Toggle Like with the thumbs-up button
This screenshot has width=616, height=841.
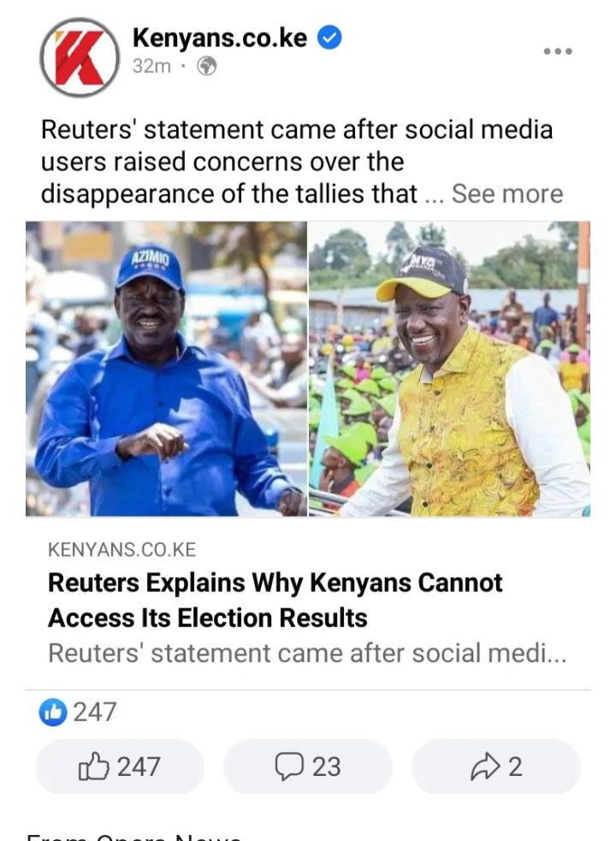pyautogui.click(x=120, y=767)
